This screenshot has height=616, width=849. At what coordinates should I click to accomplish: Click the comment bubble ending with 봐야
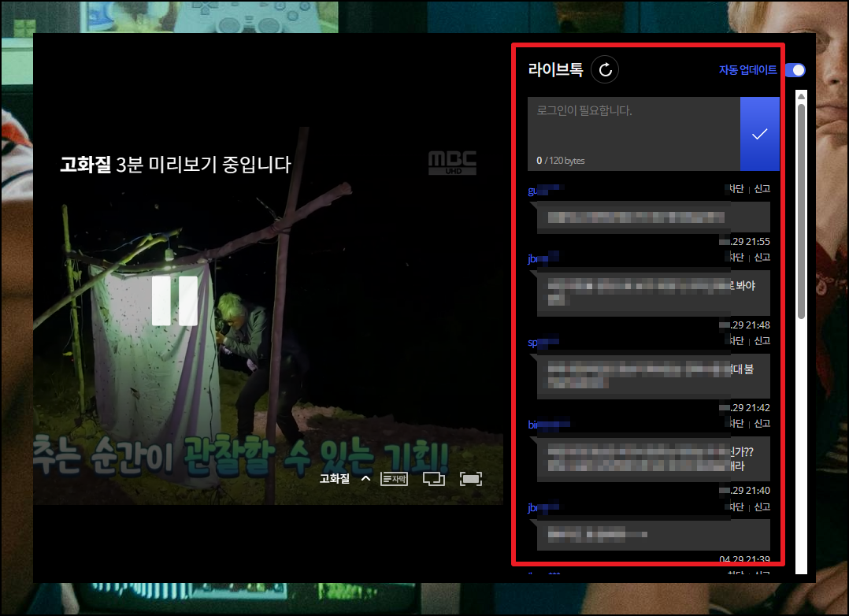click(654, 292)
